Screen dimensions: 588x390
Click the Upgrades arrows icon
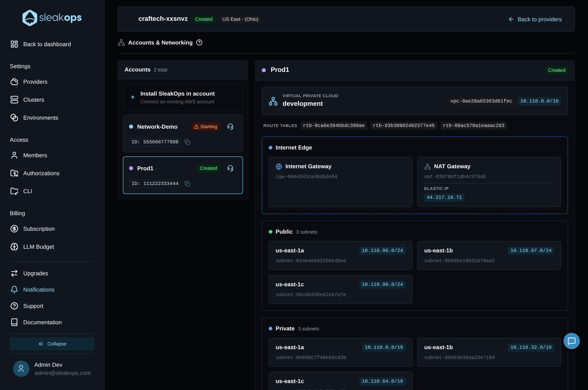tap(14, 273)
